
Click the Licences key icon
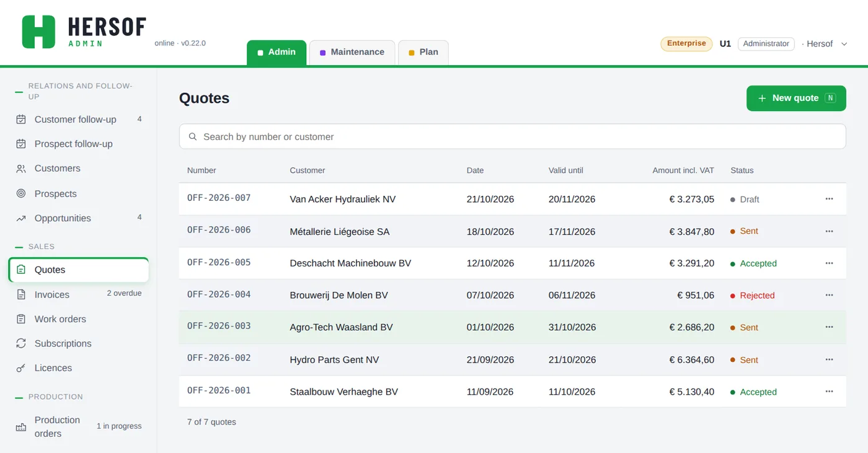(21, 368)
